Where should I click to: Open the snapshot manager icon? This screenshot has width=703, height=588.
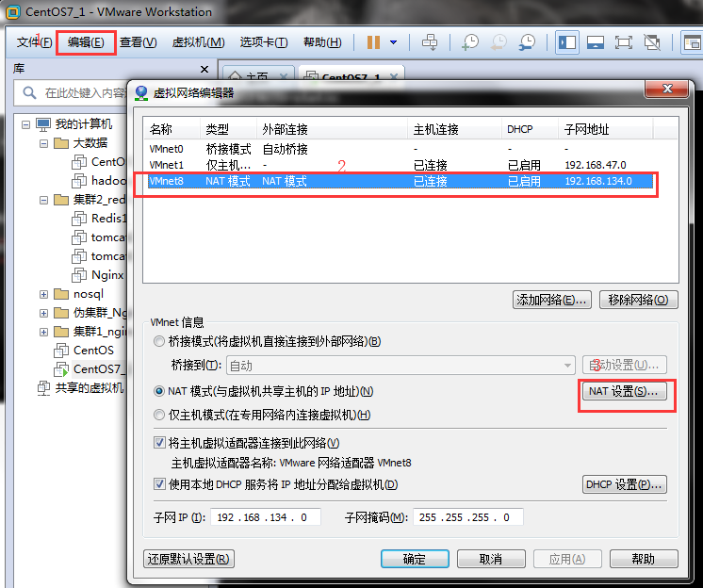(528, 42)
